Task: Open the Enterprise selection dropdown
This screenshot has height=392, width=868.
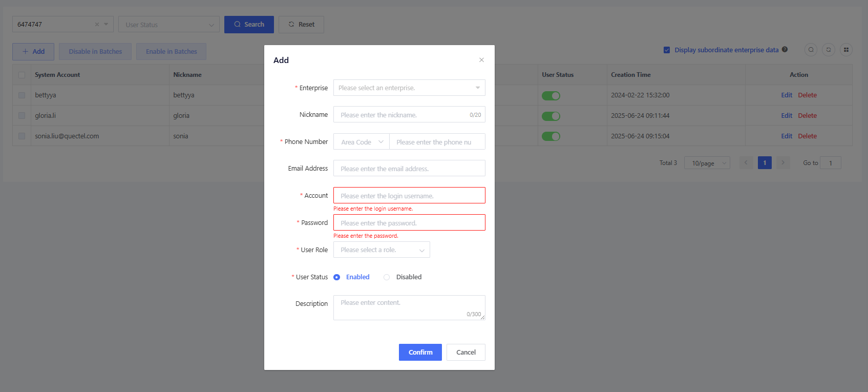Action: point(409,88)
